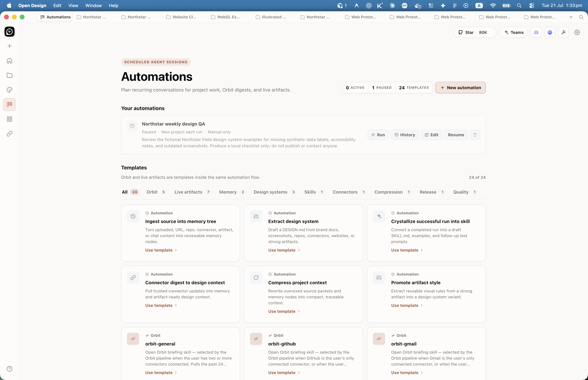The height and width of the screenshot is (380, 588).
Task: Click the clock icon on Northstar automation
Action: pyautogui.click(x=132, y=126)
